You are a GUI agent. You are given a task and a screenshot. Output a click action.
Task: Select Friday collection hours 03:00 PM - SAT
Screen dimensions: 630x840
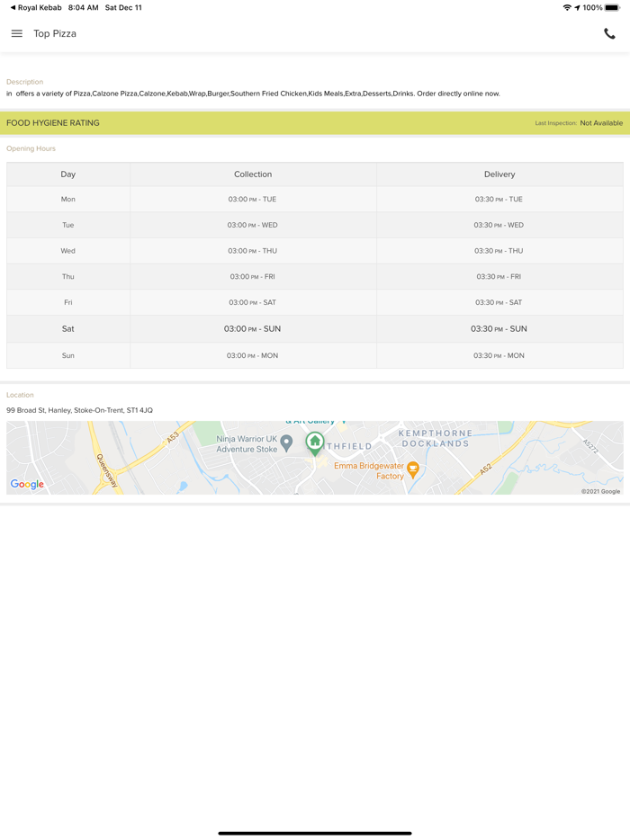253,302
